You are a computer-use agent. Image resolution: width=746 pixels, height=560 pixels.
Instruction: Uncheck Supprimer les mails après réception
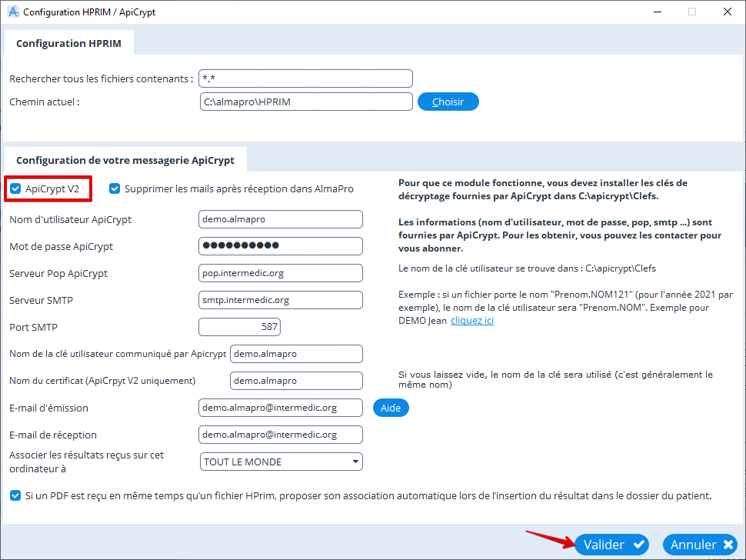pyautogui.click(x=115, y=188)
